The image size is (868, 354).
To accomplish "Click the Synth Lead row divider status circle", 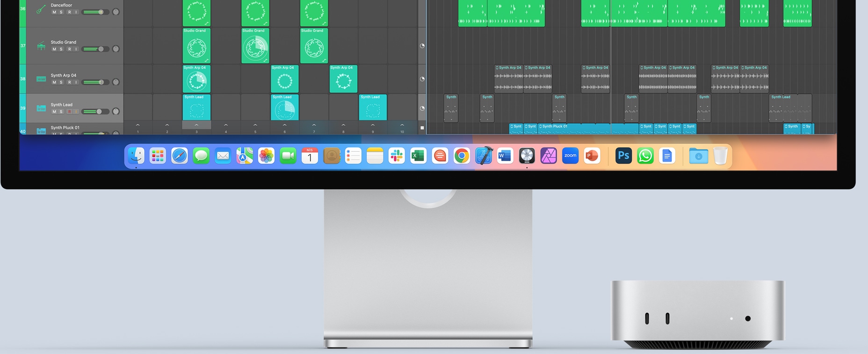I will [x=422, y=108].
